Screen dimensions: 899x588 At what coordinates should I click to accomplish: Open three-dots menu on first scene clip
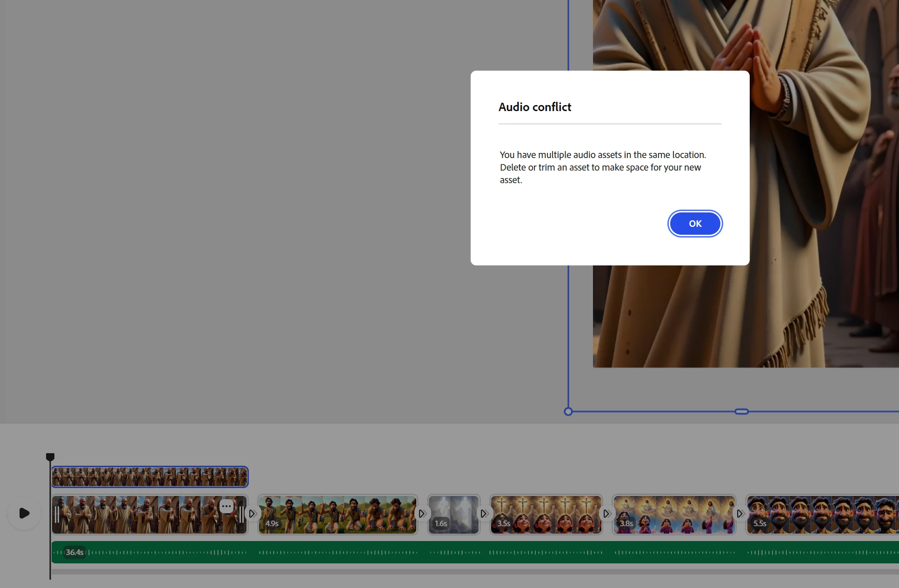(226, 506)
